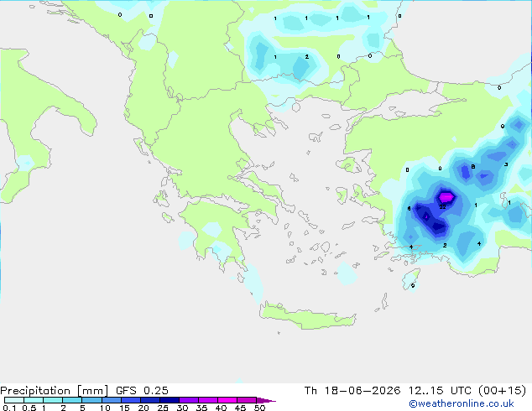This screenshot has width=532, height=411.
Task: Click the "(00+15)" forecast offset text
Action: (502, 391)
